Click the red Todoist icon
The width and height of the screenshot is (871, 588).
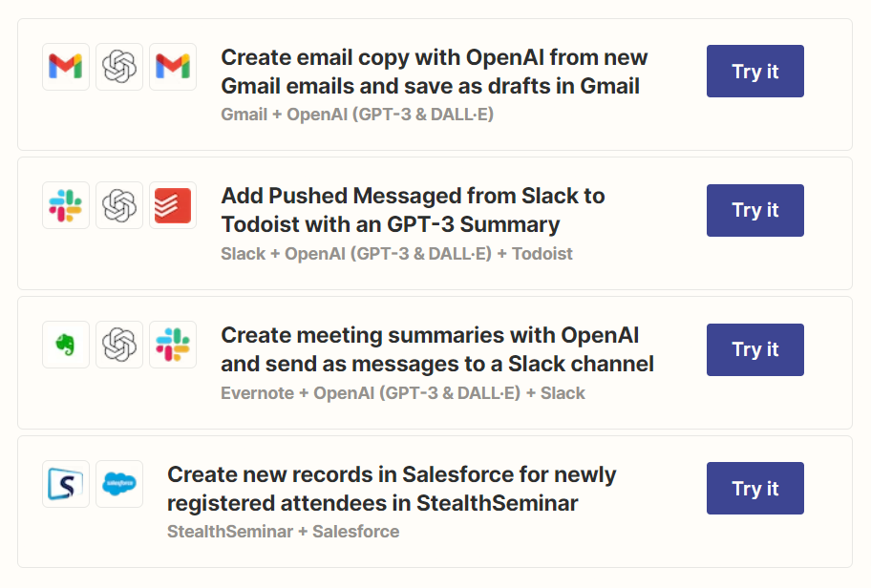point(173,205)
